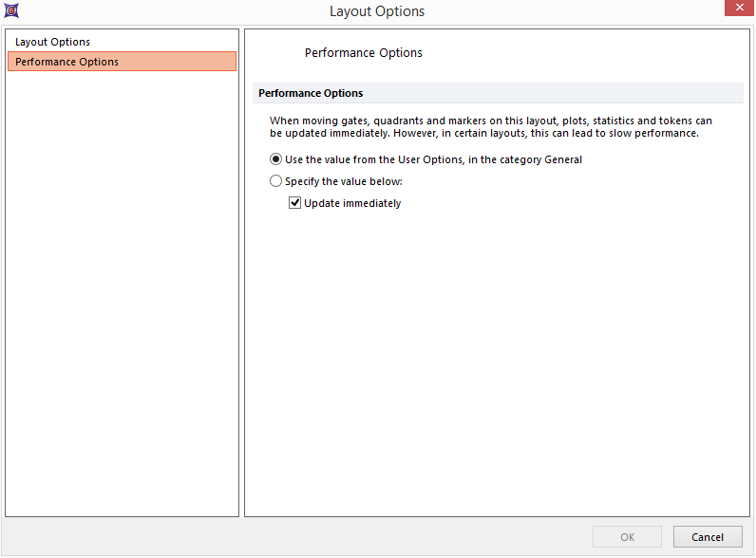Viewport: 756px width, 558px height.
Task: Select the Performance Options category
Action: point(67,62)
